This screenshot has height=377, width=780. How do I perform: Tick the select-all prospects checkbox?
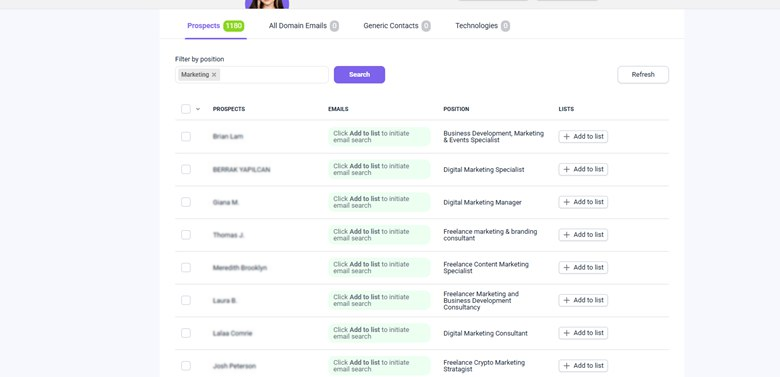click(186, 109)
